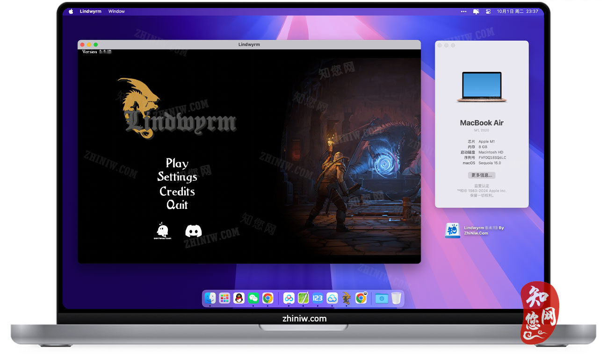Open the Chrome icon with display badge
The height and width of the screenshot is (364, 607).
point(361,298)
